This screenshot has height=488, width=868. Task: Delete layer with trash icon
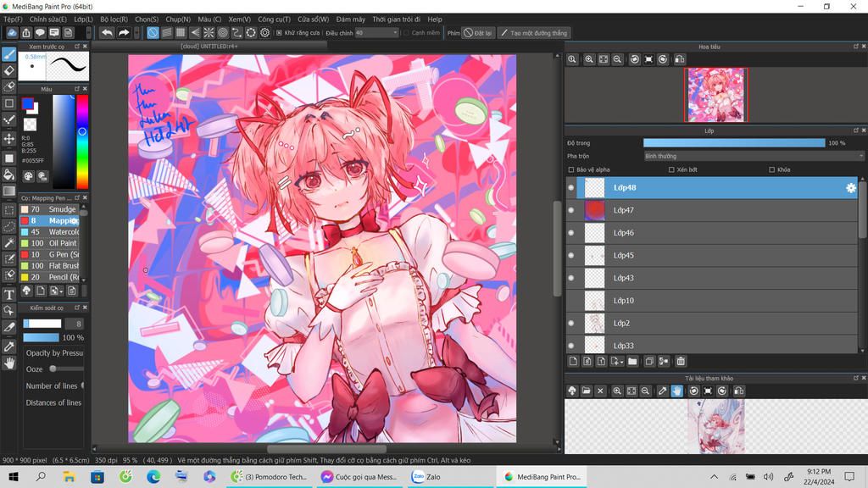coord(681,361)
